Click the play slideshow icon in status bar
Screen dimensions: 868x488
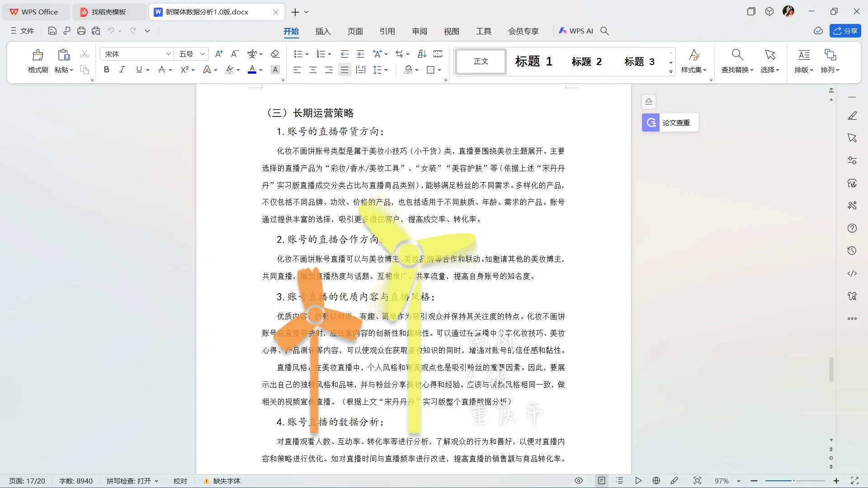[x=638, y=481]
